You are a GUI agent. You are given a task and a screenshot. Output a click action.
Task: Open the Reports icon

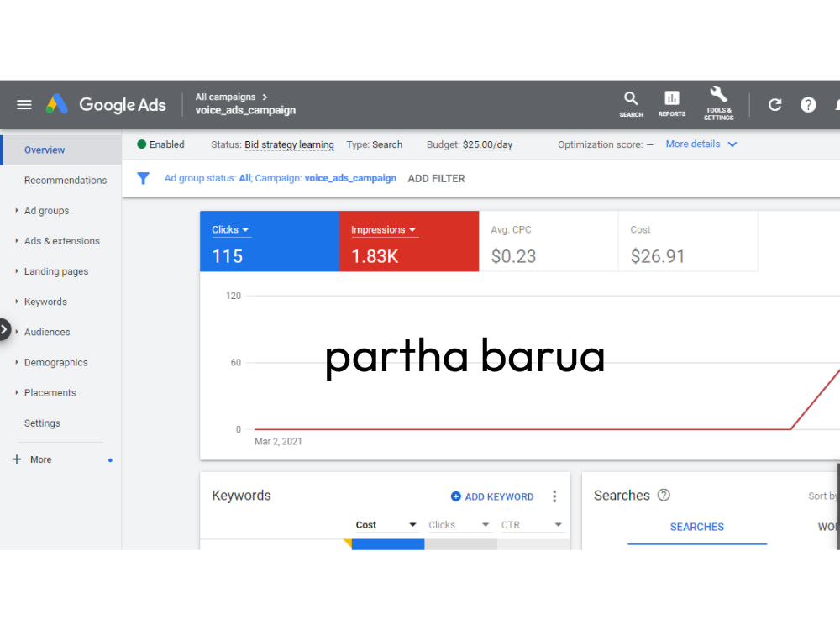[x=672, y=104]
